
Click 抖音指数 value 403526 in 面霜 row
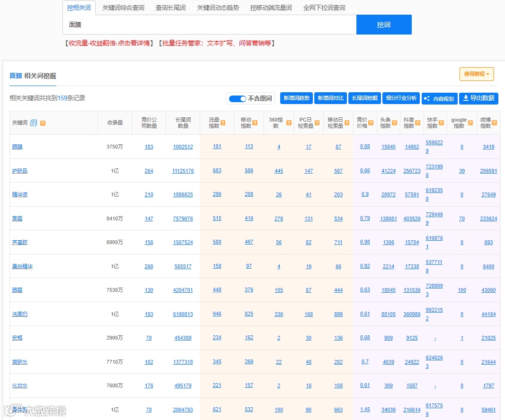tap(412, 219)
